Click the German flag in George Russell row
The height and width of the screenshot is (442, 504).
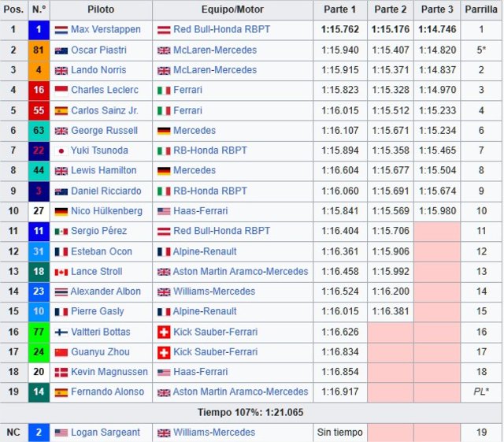(164, 132)
